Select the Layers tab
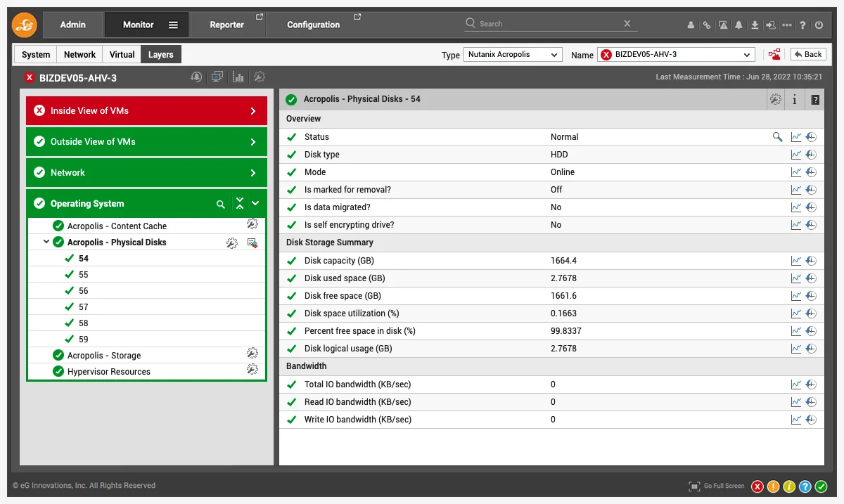The height and width of the screenshot is (504, 844). tap(161, 54)
